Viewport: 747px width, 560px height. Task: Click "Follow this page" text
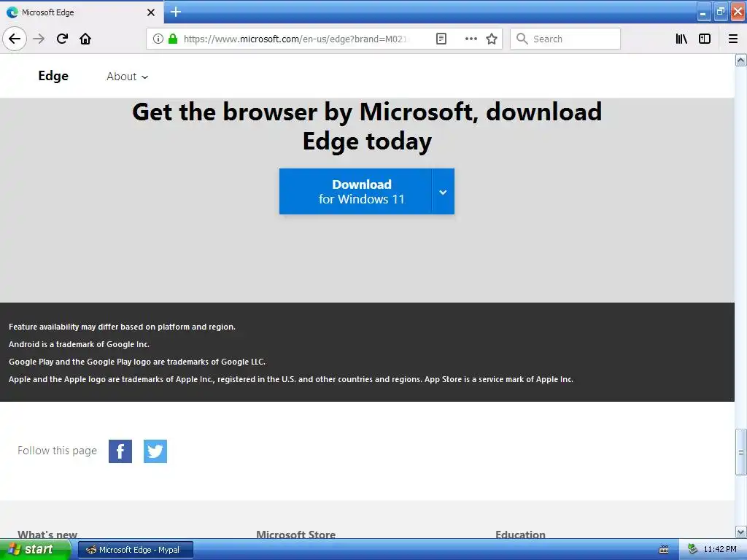tap(57, 451)
